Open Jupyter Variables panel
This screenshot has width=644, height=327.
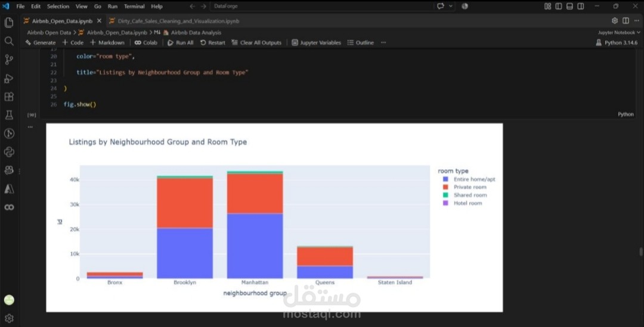coord(316,42)
